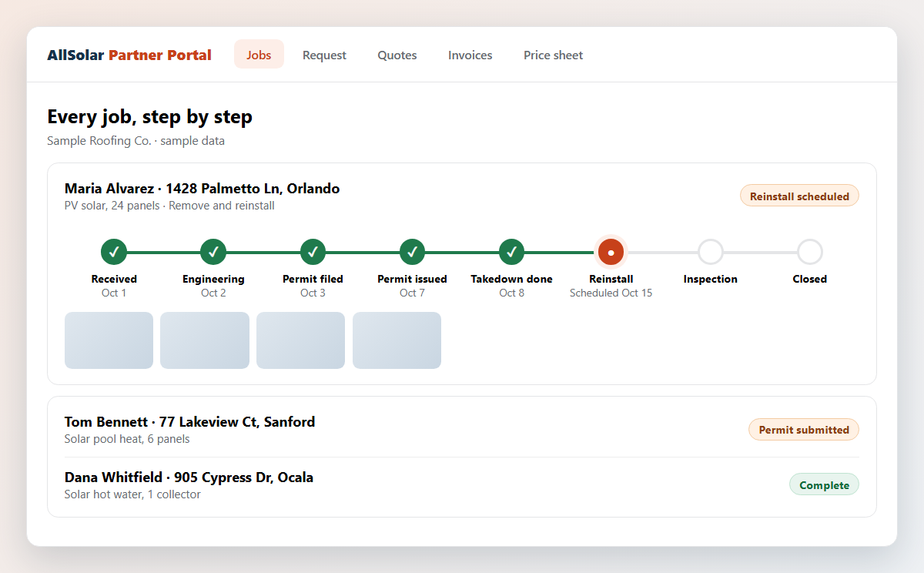Open the Dana Whitfield job row
This screenshot has width=924, height=573.
coord(462,485)
